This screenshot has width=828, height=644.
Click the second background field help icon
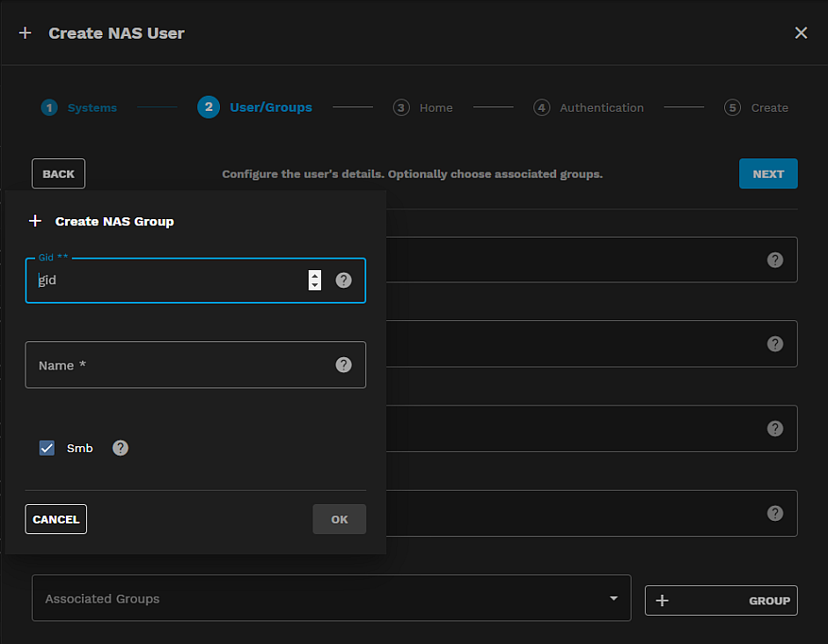click(x=775, y=344)
